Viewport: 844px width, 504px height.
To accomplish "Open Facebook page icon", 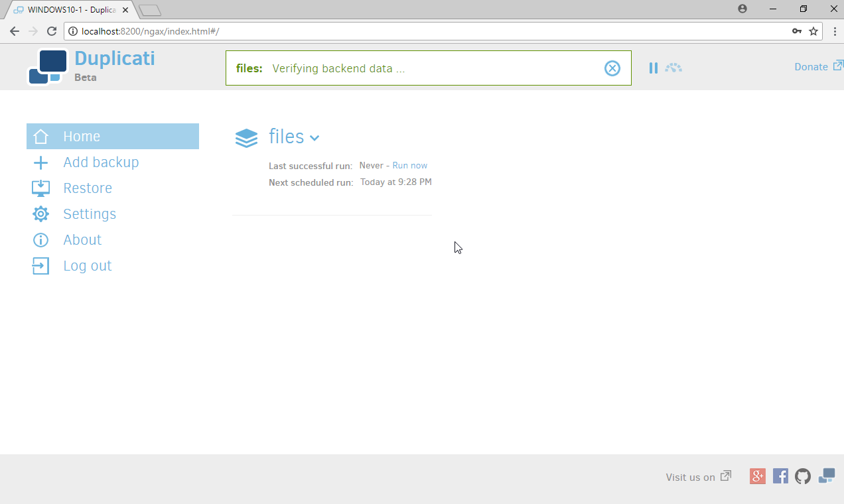I will click(780, 476).
